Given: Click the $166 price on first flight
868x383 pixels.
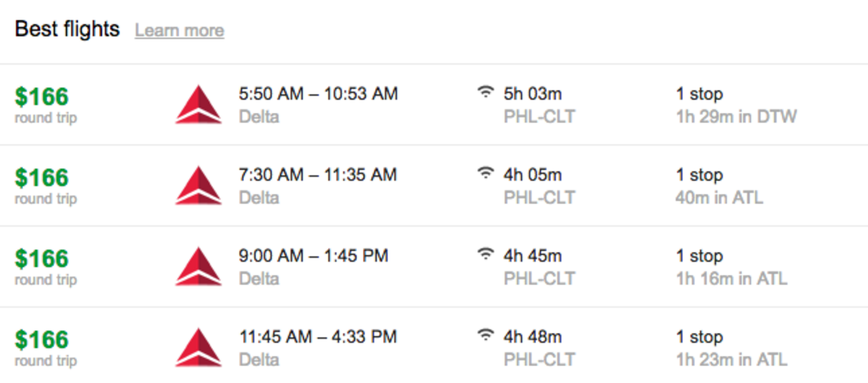Looking at the screenshot, I should tap(42, 96).
